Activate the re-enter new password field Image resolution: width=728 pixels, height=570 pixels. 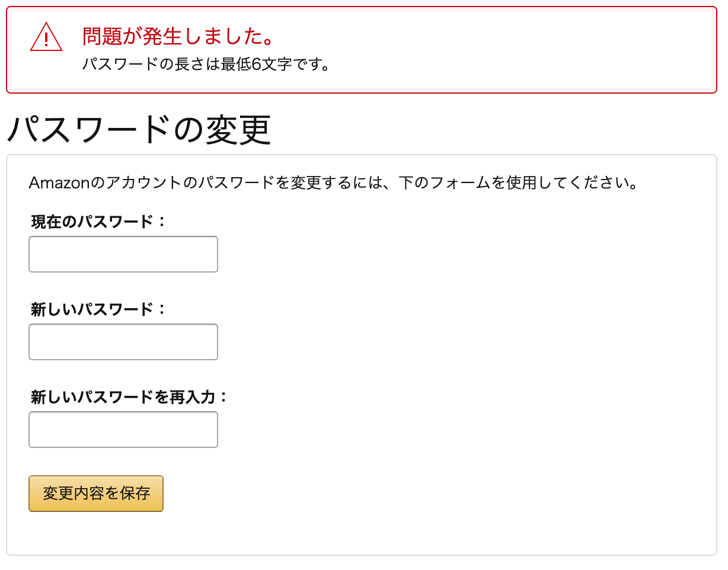click(123, 430)
